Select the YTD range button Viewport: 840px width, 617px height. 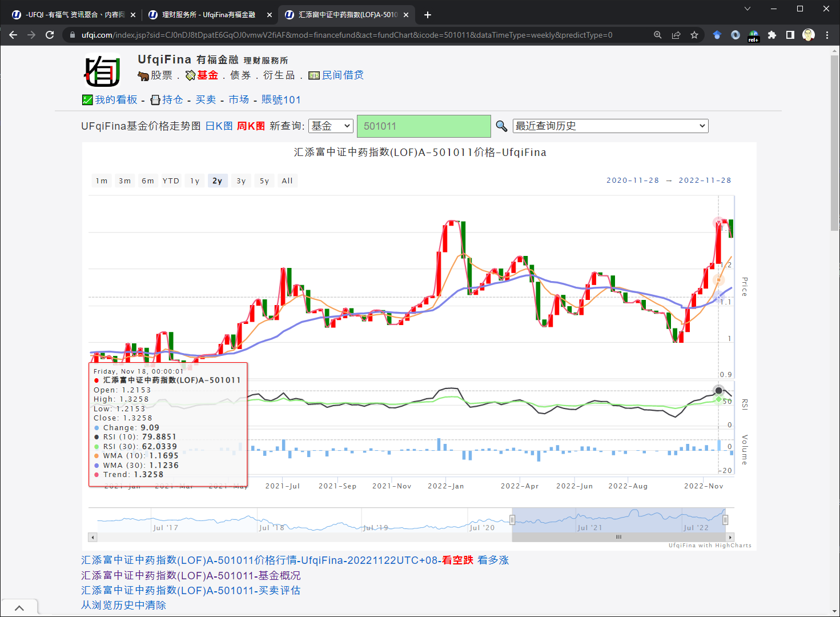point(171,181)
